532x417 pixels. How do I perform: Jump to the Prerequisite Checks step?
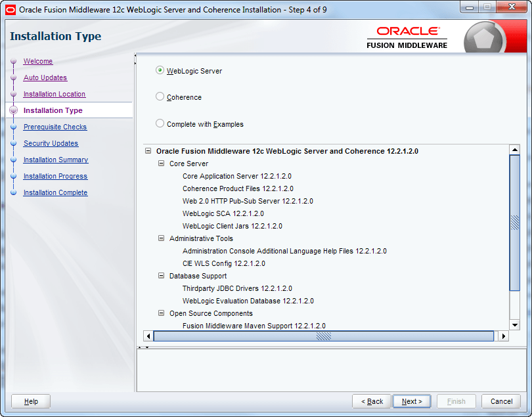(x=55, y=127)
